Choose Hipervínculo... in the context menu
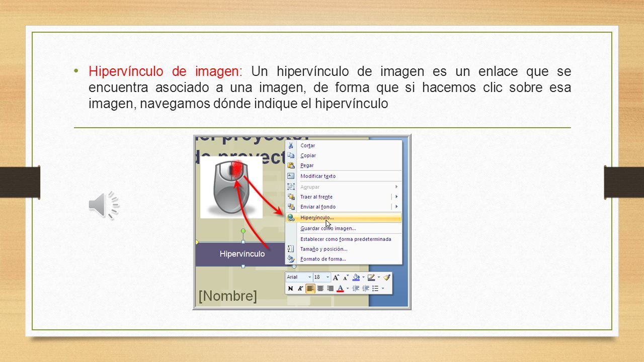Image resolution: width=644 pixels, height=362 pixels. coord(344,218)
